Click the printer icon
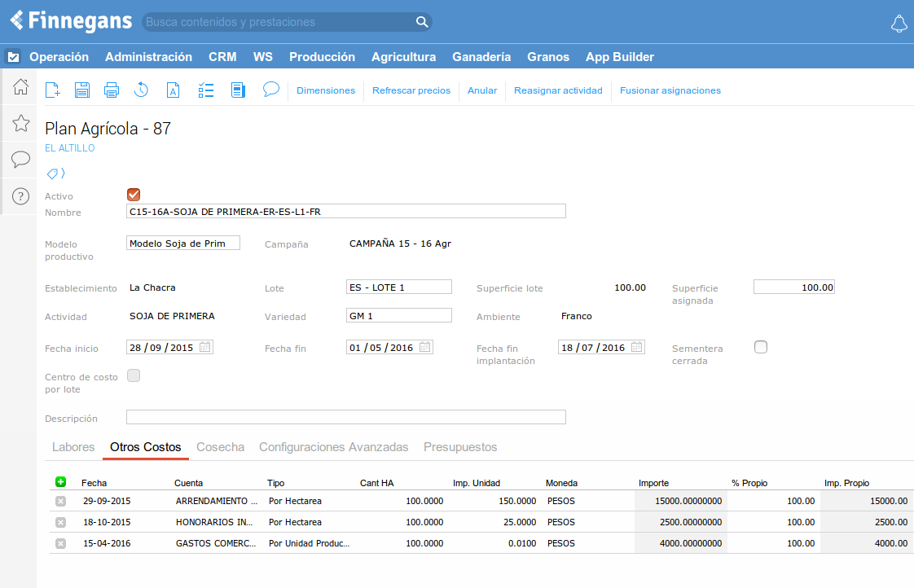 [112, 90]
